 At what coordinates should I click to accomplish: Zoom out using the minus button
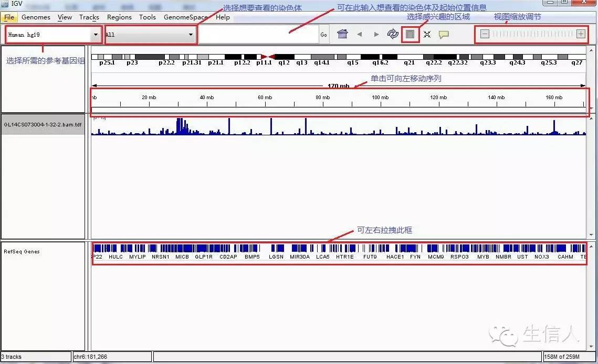tap(485, 34)
